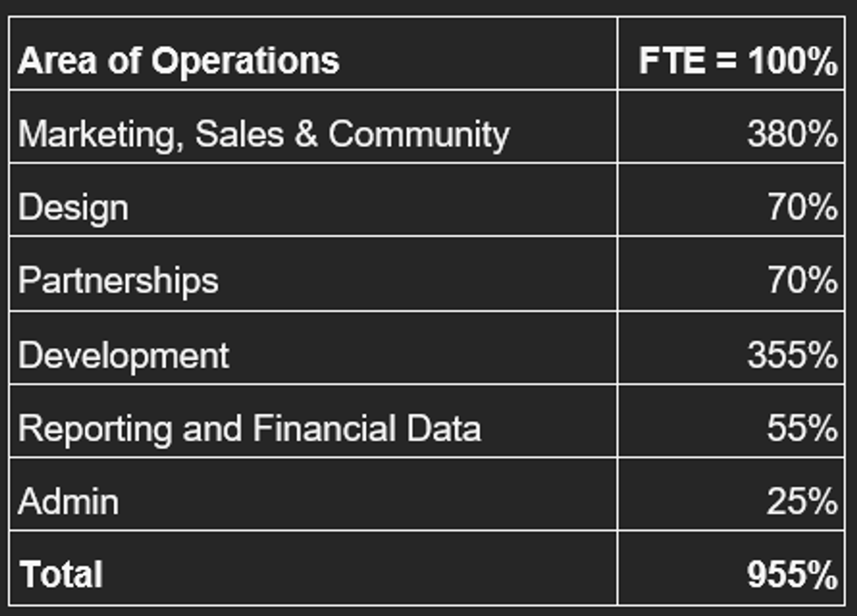Click the 55% value cell

point(802,428)
